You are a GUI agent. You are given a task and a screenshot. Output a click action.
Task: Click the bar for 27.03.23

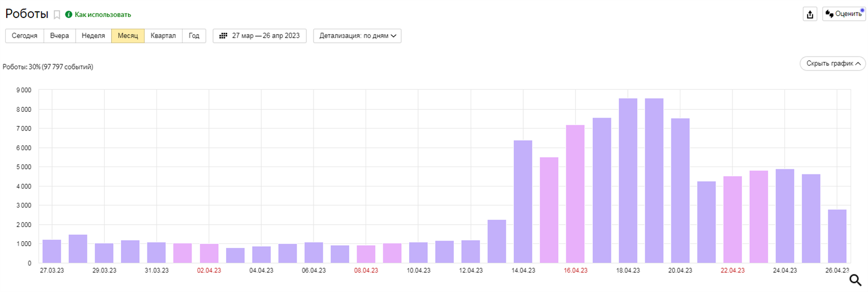(52, 251)
